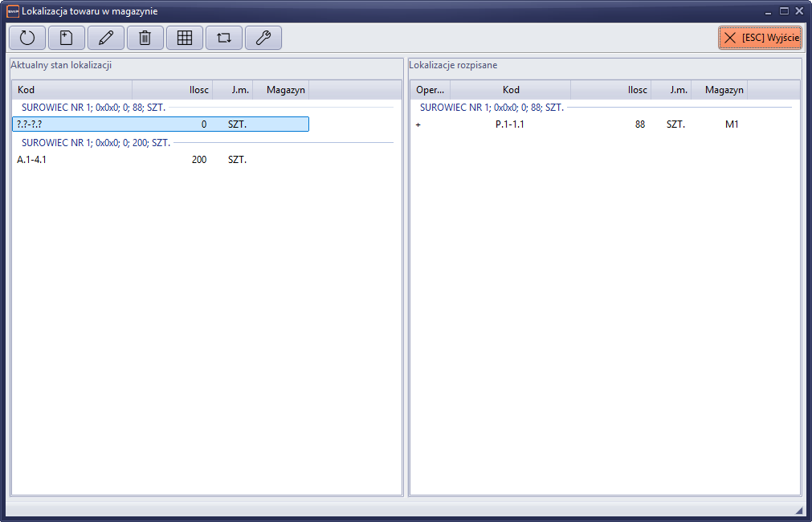Viewport: 812px width, 522px height.
Task: Click right table's Kod column header
Action: click(x=511, y=90)
